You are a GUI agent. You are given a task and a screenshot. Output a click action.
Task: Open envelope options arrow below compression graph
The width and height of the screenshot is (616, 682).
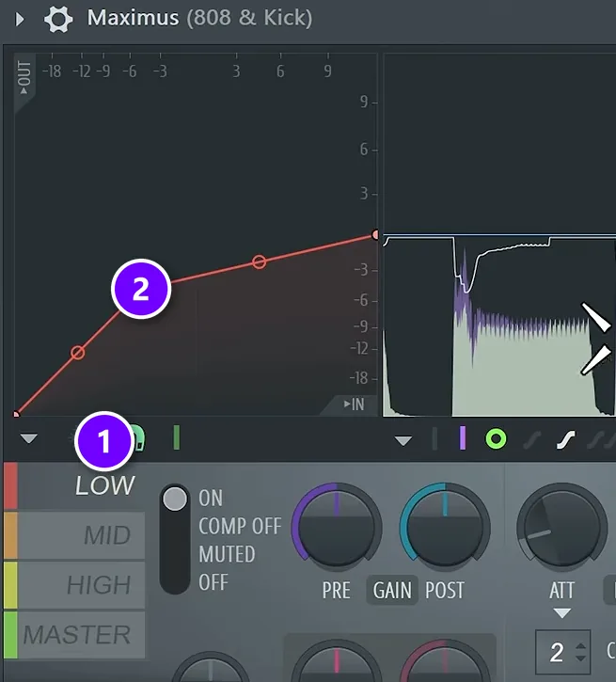29,438
